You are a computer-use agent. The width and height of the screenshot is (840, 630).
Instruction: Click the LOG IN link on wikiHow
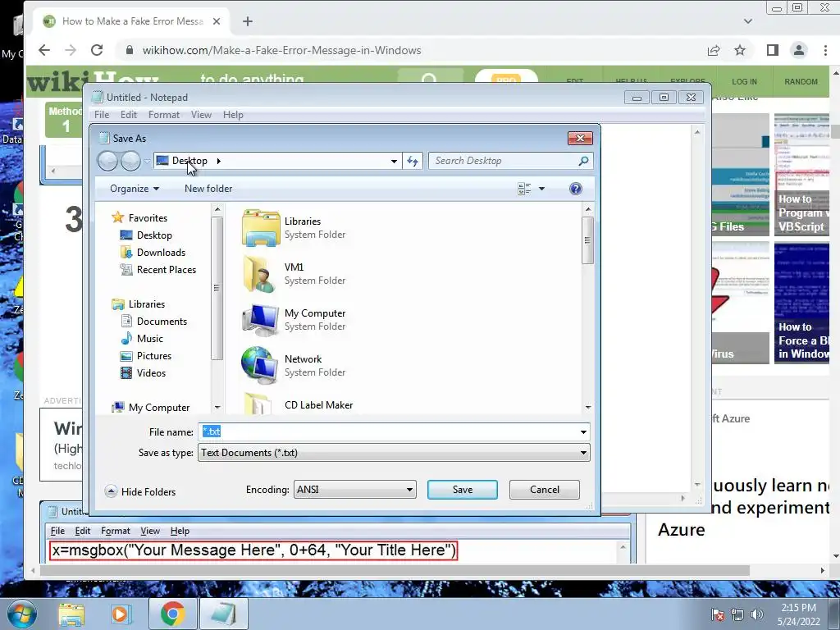[744, 81]
